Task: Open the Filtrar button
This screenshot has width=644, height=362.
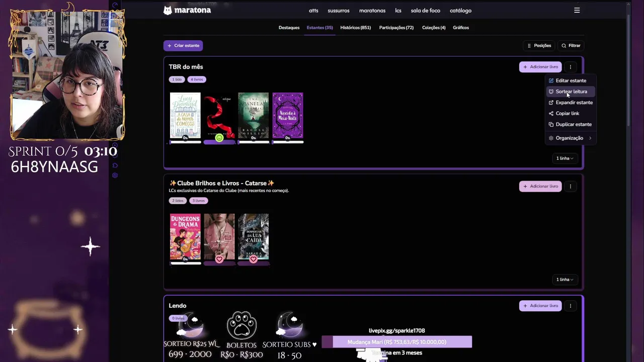Action: tap(571, 46)
